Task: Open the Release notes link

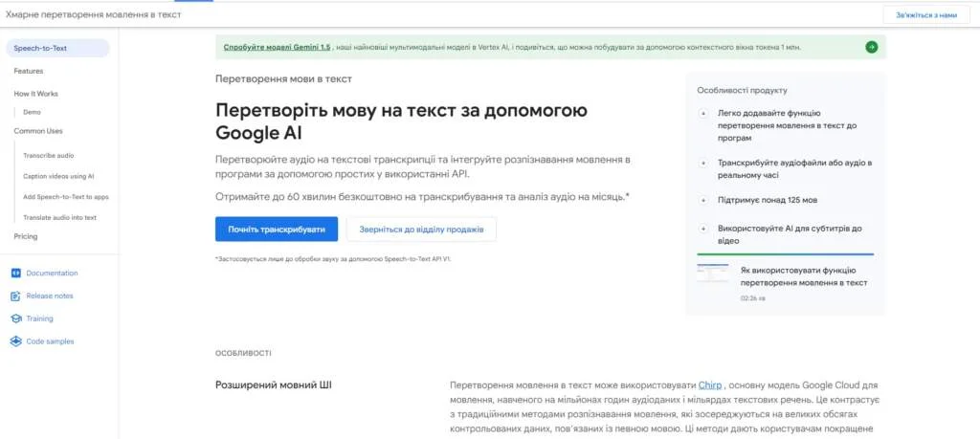Action: click(x=50, y=296)
